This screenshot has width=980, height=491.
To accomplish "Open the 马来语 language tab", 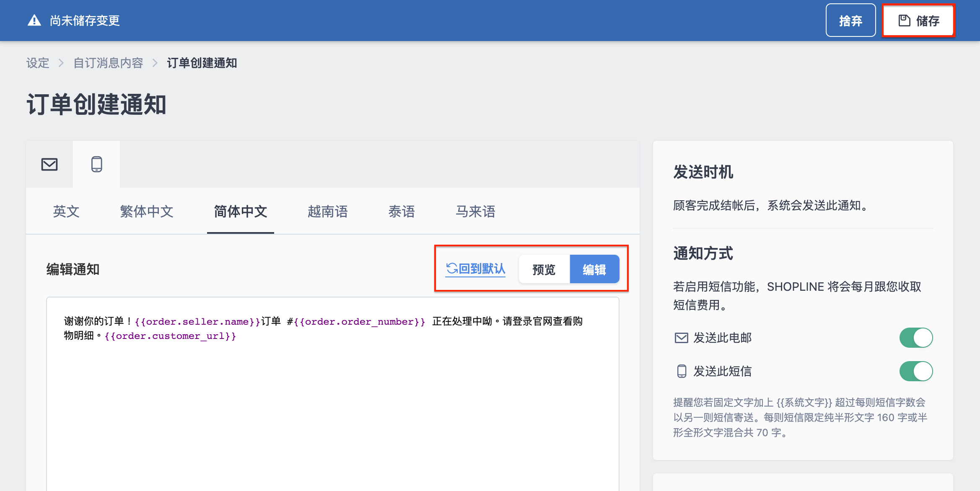I will tap(475, 211).
